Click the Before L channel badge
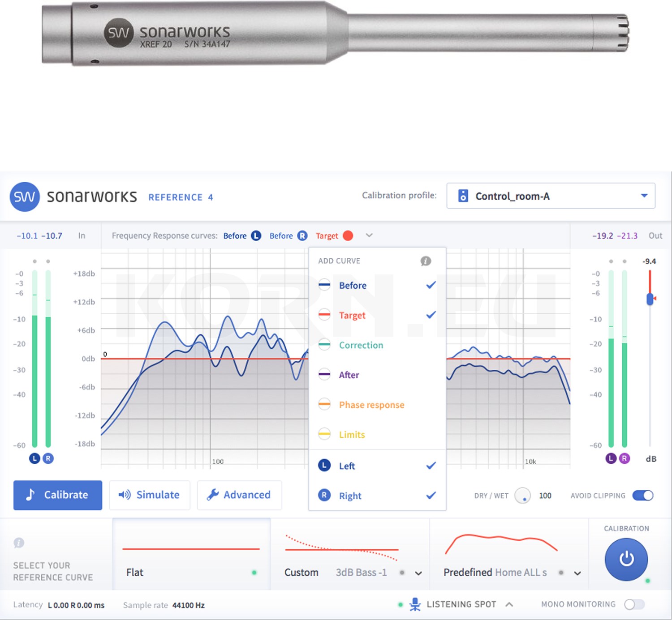672x620 pixels. click(x=256, y=235)
